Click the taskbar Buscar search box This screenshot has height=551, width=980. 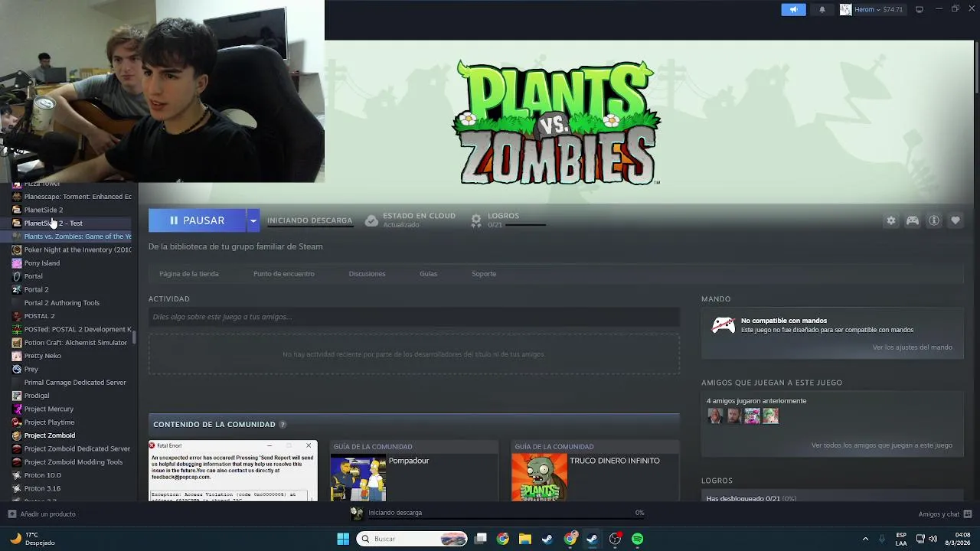pyautogui.click(x=413, y=539)
